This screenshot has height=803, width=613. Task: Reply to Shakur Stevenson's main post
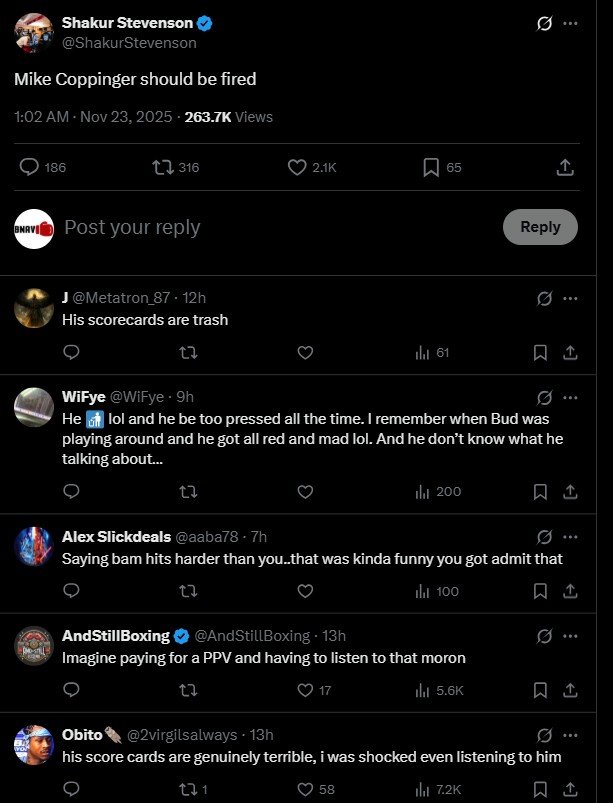[30, 167]
